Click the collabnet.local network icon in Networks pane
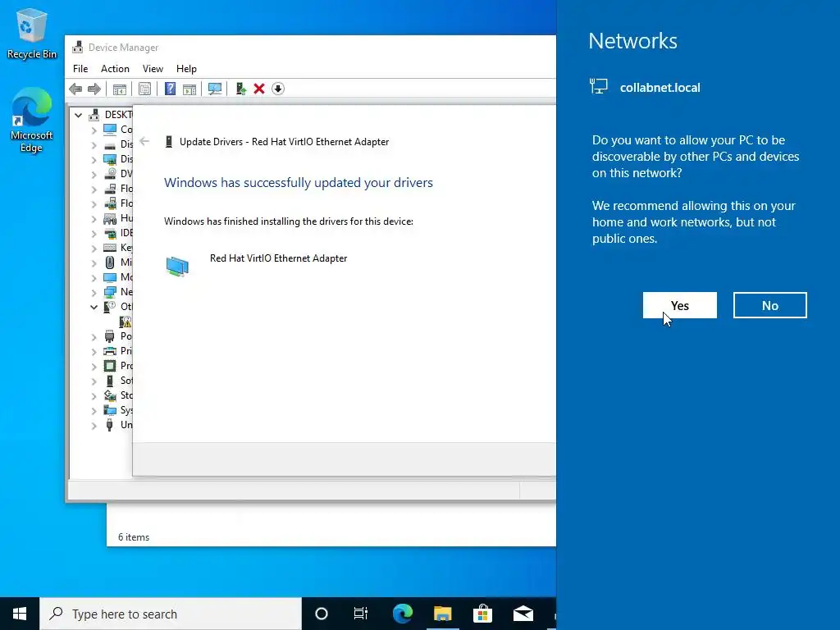Viewport: 840px width, 630px height. click(598, 86)
